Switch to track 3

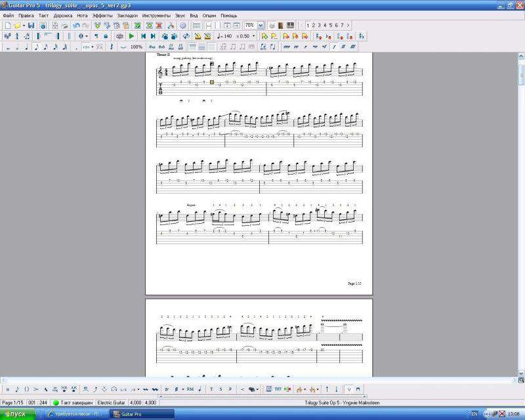[319, 26]
